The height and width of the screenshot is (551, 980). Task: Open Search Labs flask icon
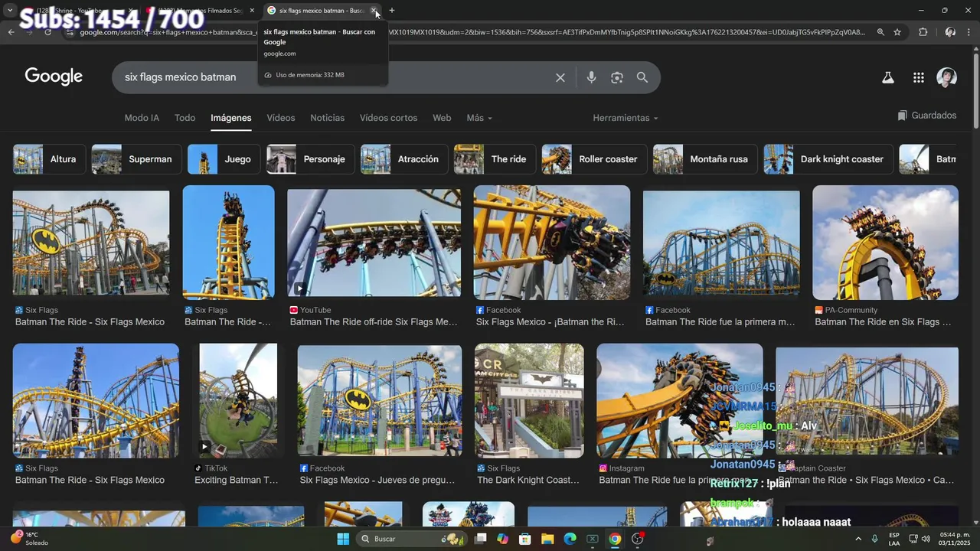[888, 77]
